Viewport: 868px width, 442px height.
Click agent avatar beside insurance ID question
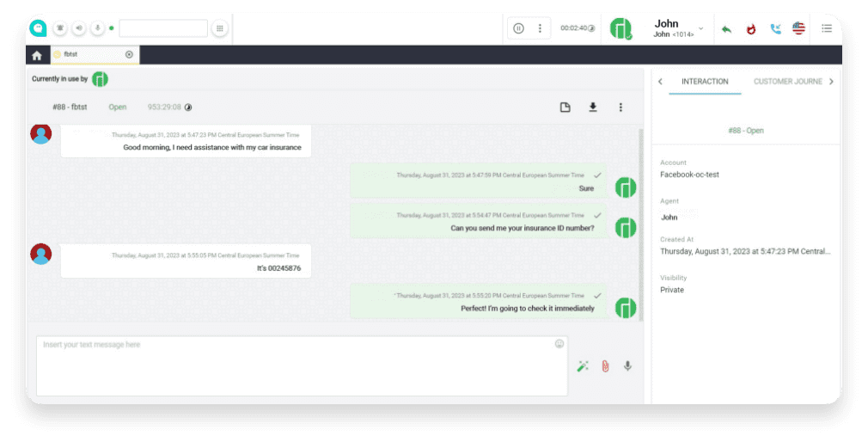pyautogui.click(x=626, y=228)
